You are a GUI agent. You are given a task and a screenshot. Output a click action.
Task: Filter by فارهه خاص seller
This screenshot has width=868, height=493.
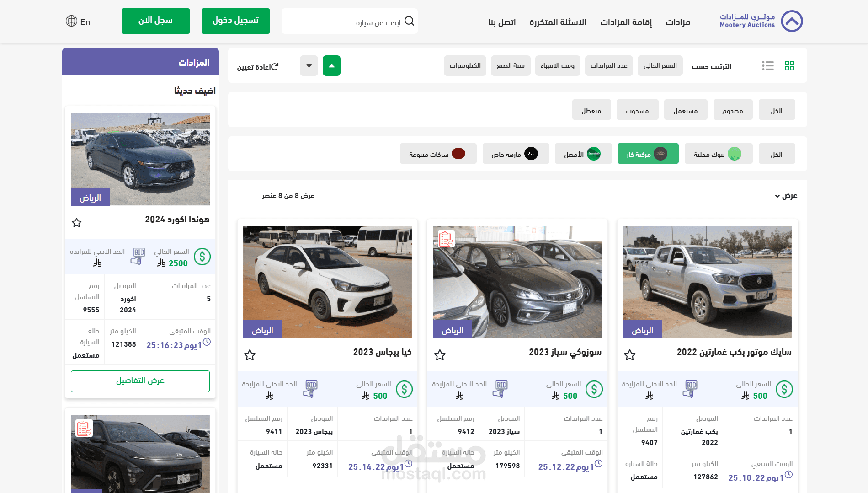point(516,154)
